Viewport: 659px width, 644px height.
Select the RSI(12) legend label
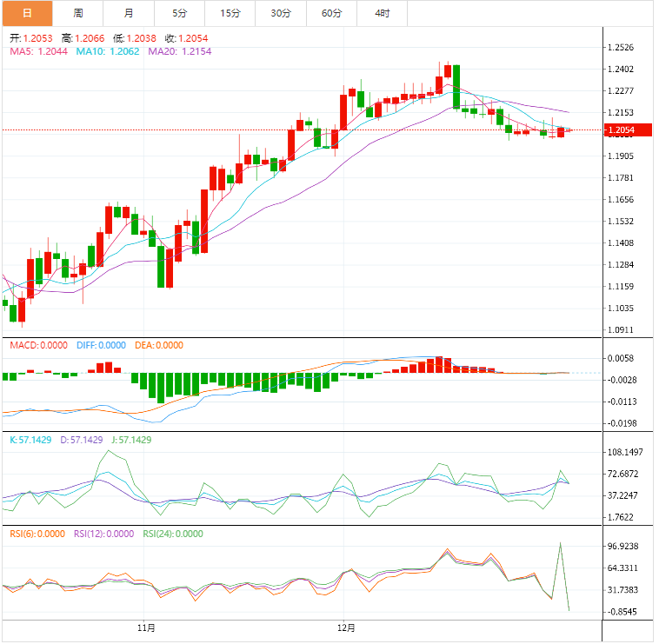click(103, 534)
